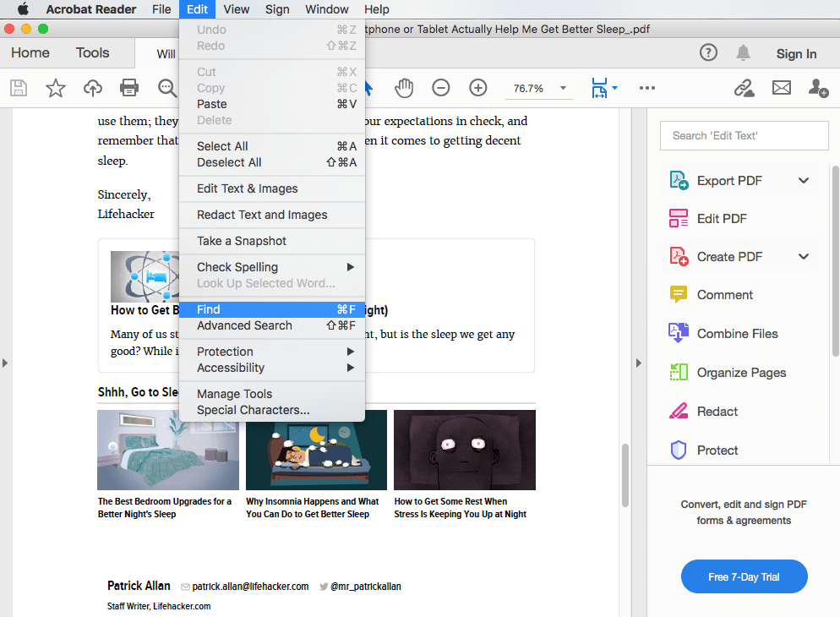Viewport: 840px width, 617px height.
Task: Click the add person share icon
Action: click(818, 88)
